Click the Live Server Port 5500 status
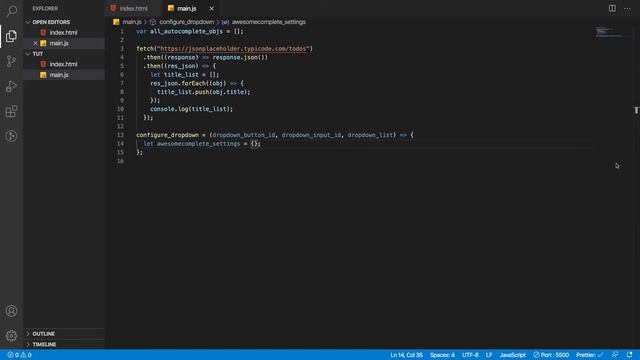The height and width of the screenshot is (360, 640). pyautogui.click(x=551, y=355)
